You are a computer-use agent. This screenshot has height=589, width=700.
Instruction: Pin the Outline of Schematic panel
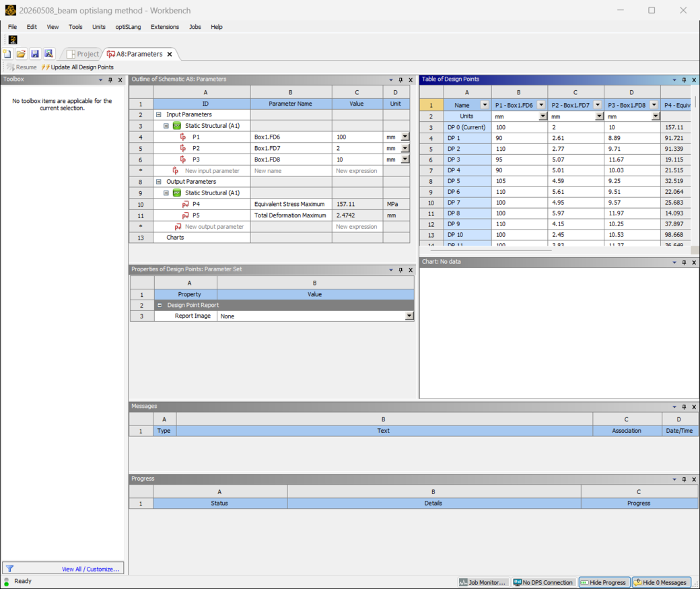[x=400, y=80]
